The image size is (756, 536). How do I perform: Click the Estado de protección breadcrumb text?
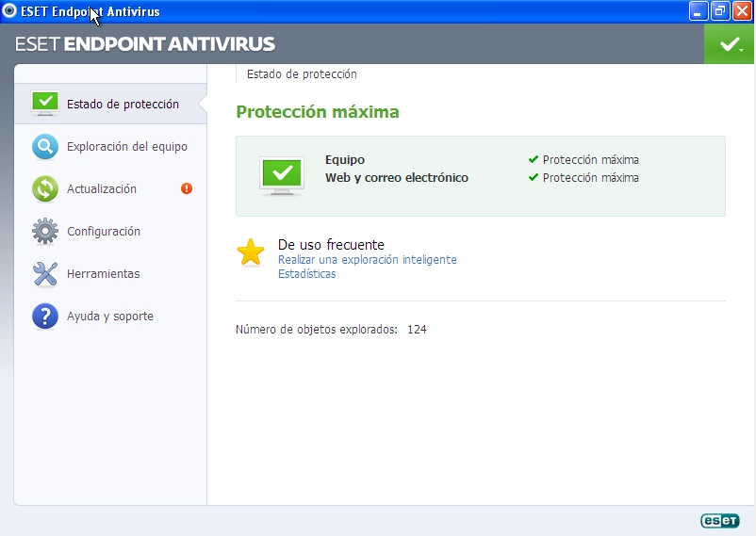pyautogui.click(x=302, y=74)
